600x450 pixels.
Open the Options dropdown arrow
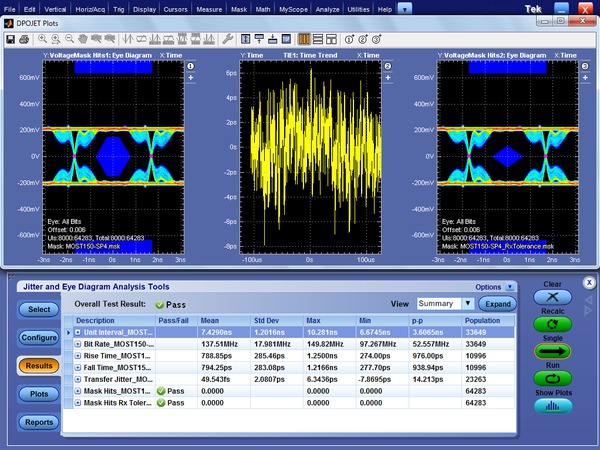510,287
